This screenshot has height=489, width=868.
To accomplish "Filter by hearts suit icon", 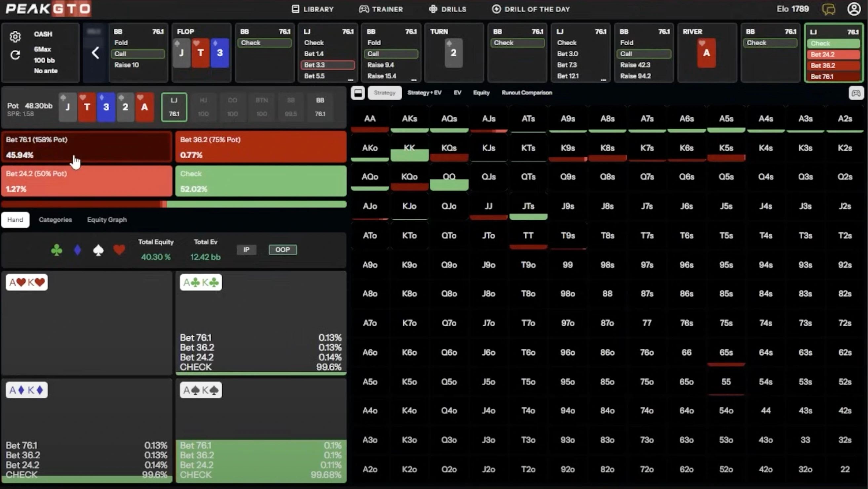I will (119, 250).
